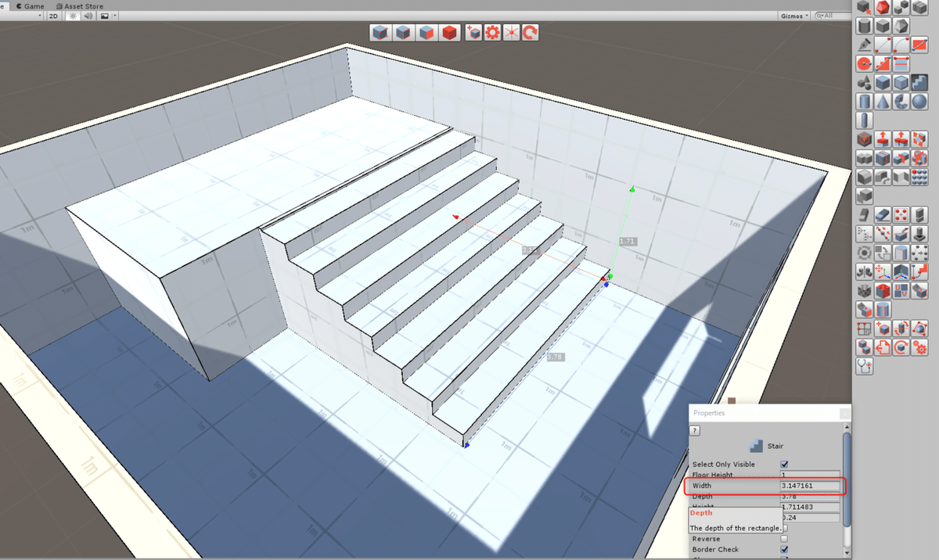Enable the Reverse checkbox
Screen dimensions: 939x560
[784, 539]
